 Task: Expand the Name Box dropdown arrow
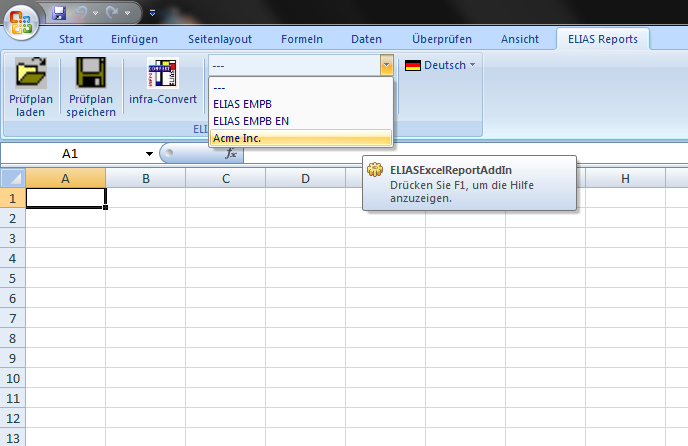[x=149, y=154]
